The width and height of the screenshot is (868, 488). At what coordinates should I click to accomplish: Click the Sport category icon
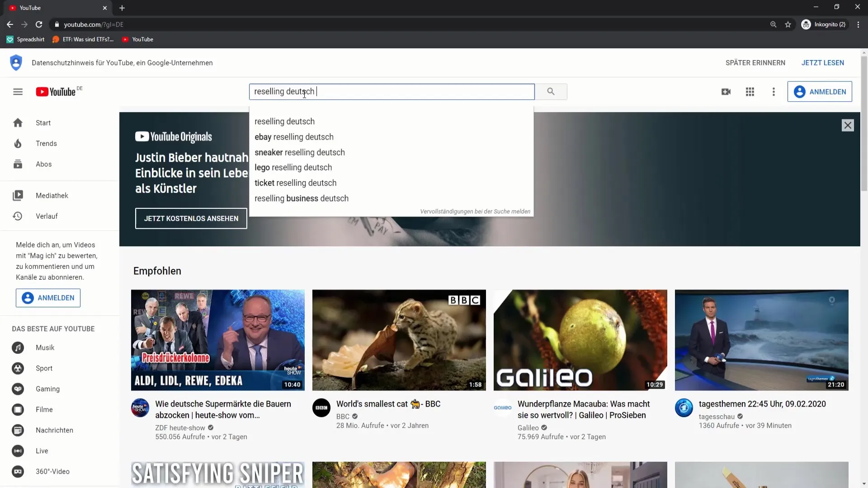click(x=18, y=369)
